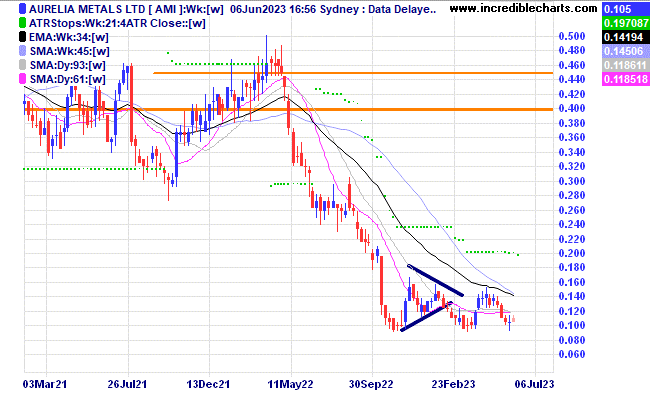The height and width of the screenshot is (395, 651).
Task: Click the 0.14506 SMA value box
Action: pyautogui.click(x=626, y=51)
